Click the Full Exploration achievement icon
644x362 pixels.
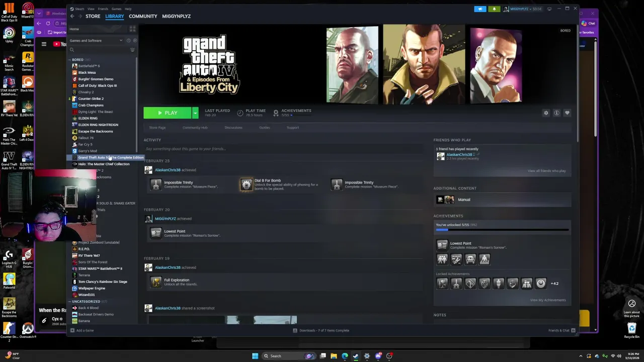pyautogui.click(x=156, y=282)
